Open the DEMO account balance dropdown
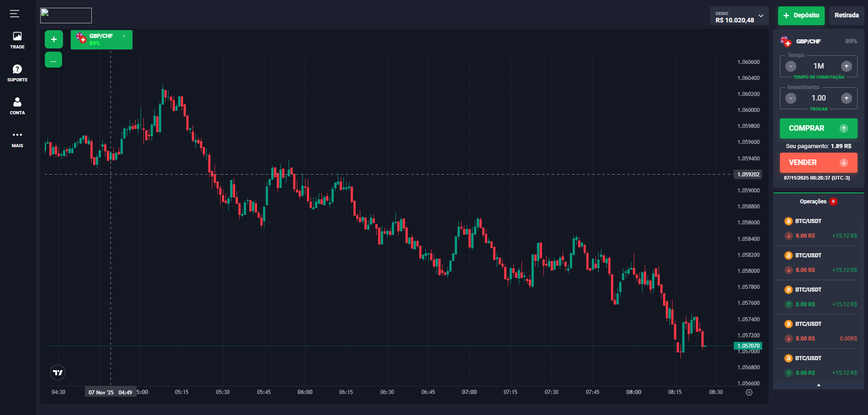The image size is (868, 415). [x=739, y=16]
